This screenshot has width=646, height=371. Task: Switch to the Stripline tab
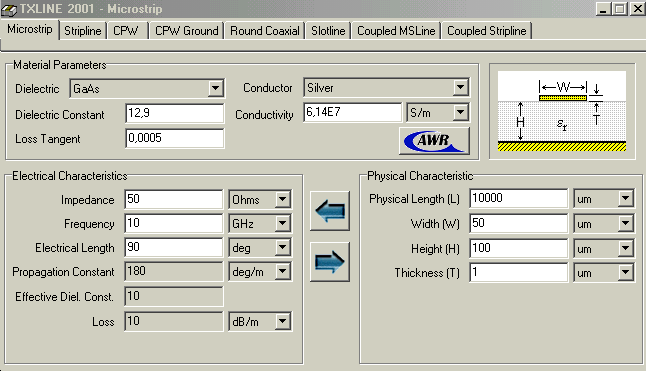82,31
